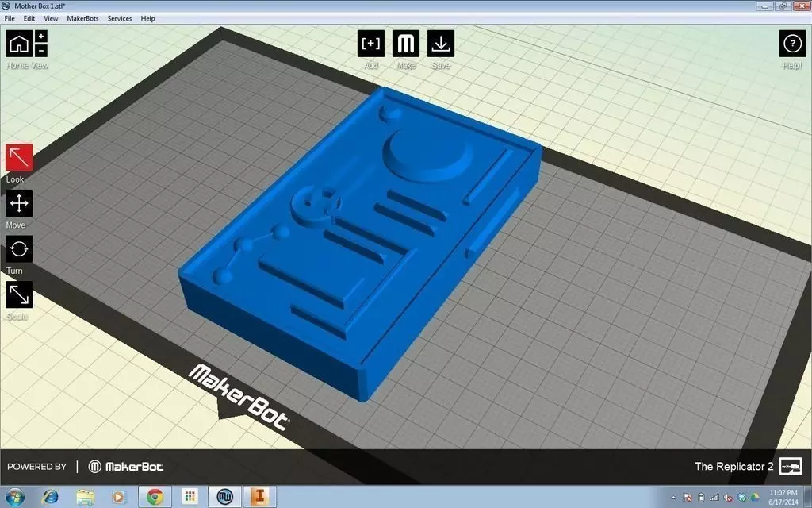Zoom in with the plus button
Image resolution: width=812 pixels, height=508 pixels.
[41, 37]
